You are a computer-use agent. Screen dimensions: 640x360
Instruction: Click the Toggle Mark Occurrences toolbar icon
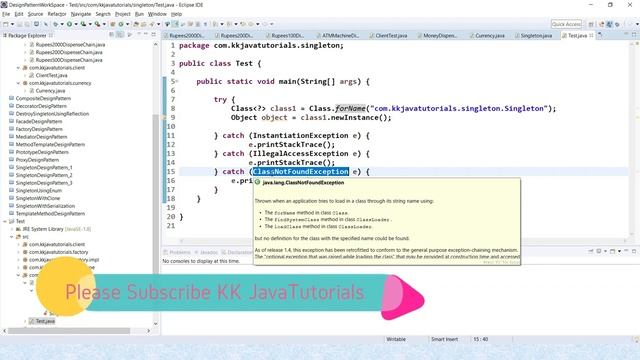(175, 24)
